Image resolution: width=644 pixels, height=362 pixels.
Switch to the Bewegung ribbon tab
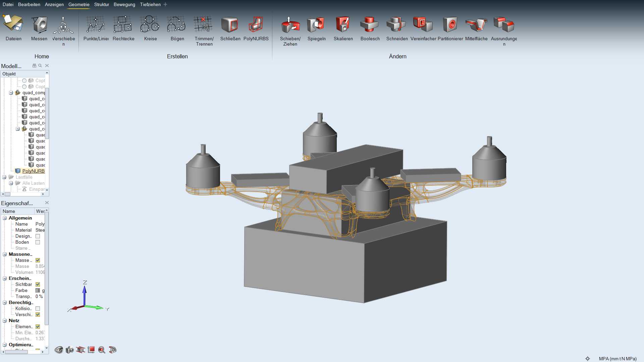click(124, 4)
